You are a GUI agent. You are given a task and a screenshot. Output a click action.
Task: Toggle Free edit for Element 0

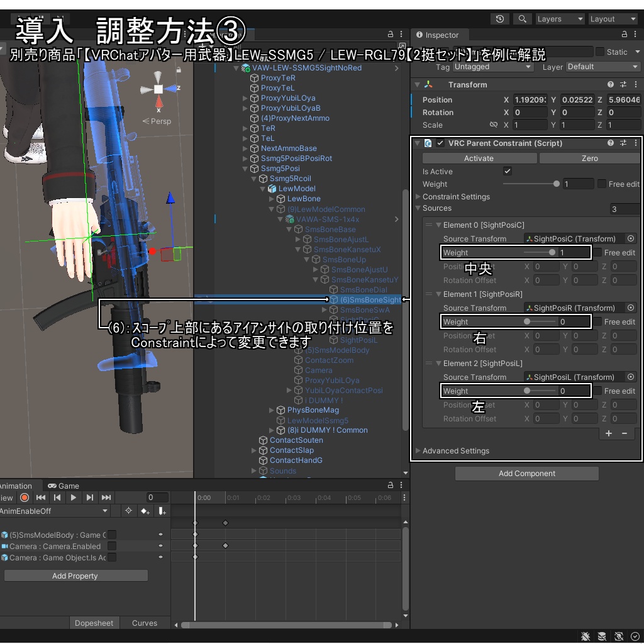pos(597,253)
